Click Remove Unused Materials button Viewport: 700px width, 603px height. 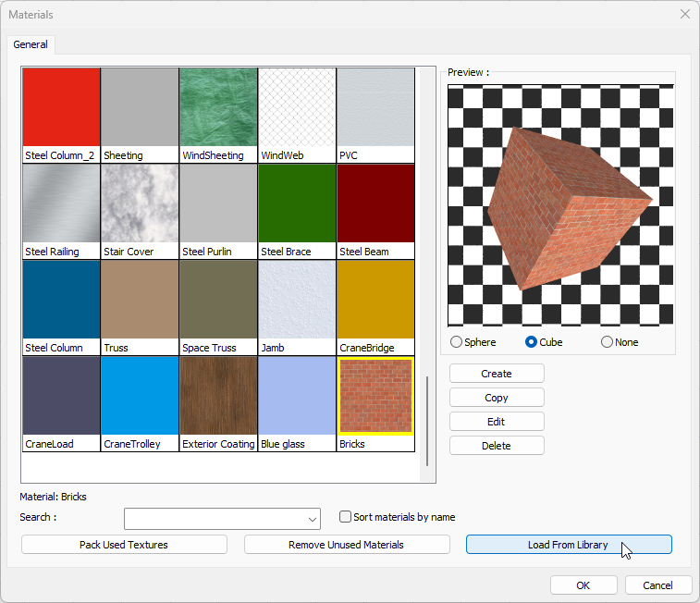(347, 545)
